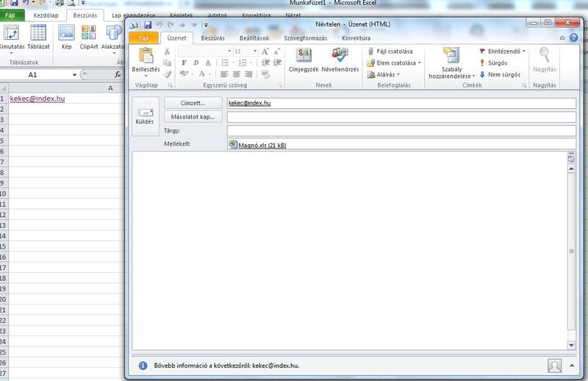Screen dimensions: 588x381
Task: Switch to Beállítások tab
Action: click(254, 38)
